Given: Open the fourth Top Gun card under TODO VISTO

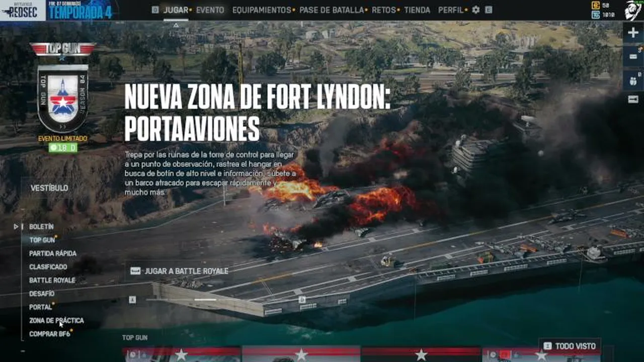Looking at the screenshot, I should click(541, 354).
